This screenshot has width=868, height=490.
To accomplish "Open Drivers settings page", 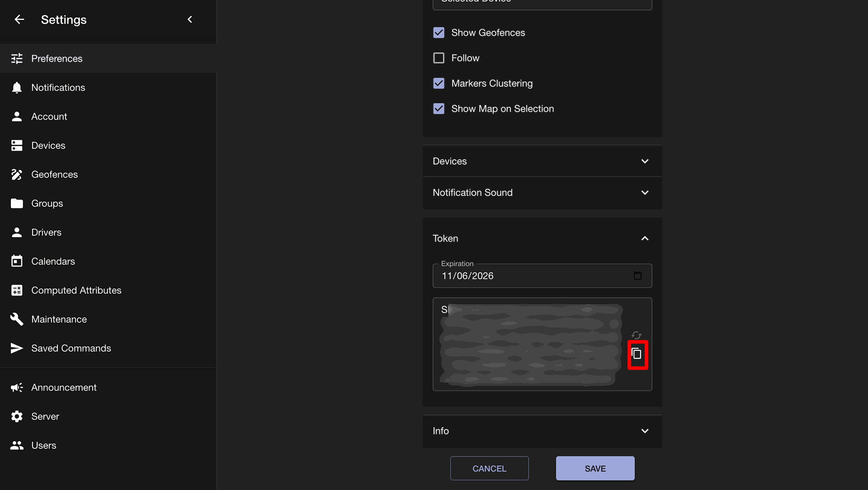I will click(x=108, y=232).
